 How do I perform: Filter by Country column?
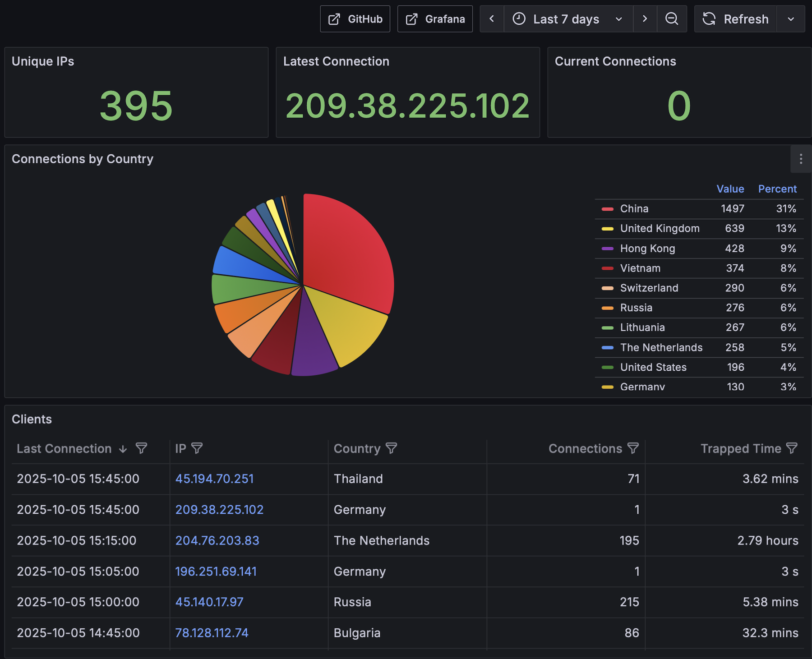tap(392, 448)
